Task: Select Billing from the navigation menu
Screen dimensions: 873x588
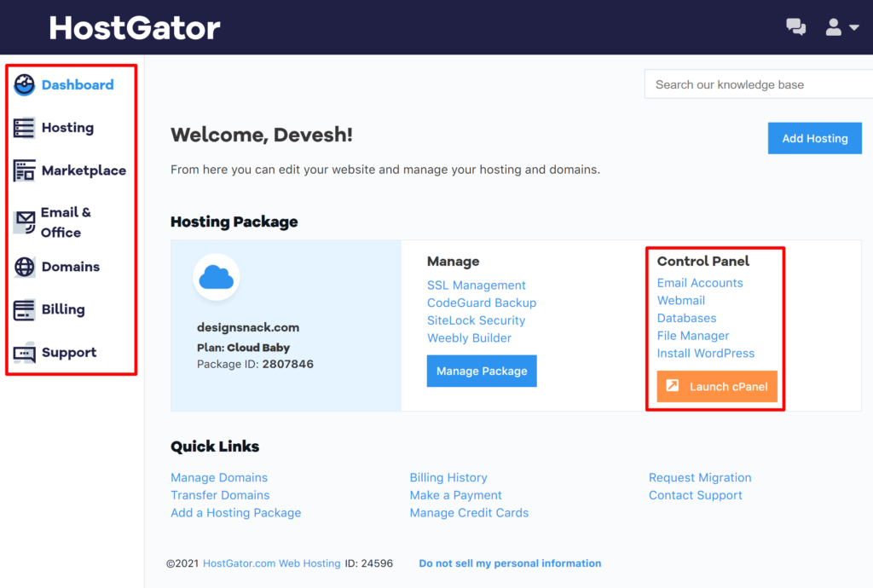Action: point(64,308)
